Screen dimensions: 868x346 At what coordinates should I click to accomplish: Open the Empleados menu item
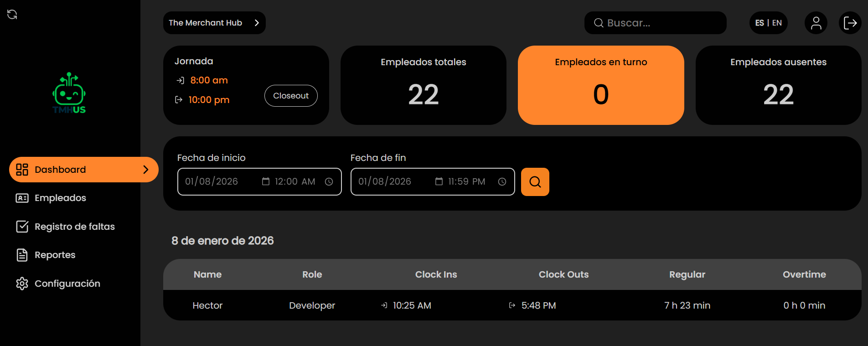(x=60, y=198)
